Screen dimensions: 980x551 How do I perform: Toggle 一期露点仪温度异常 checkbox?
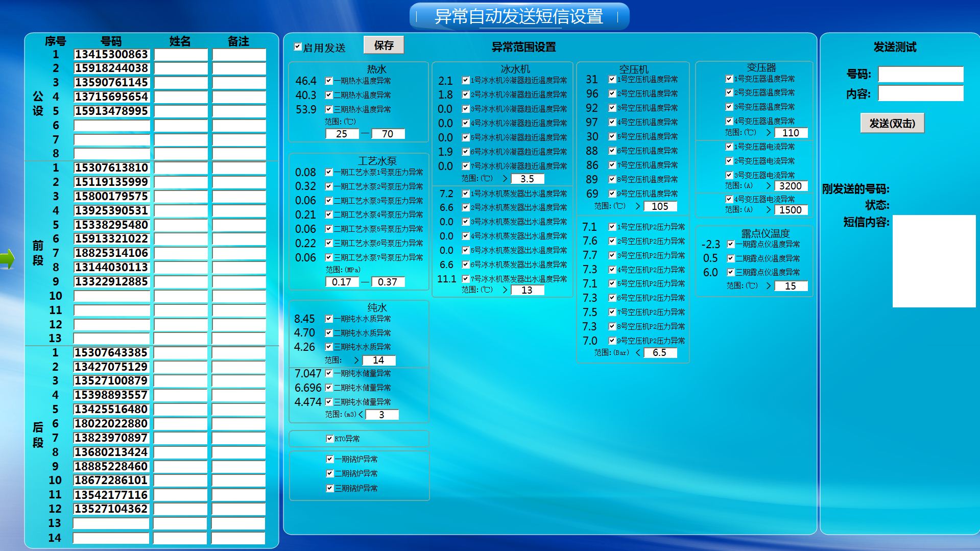point(731,244)
